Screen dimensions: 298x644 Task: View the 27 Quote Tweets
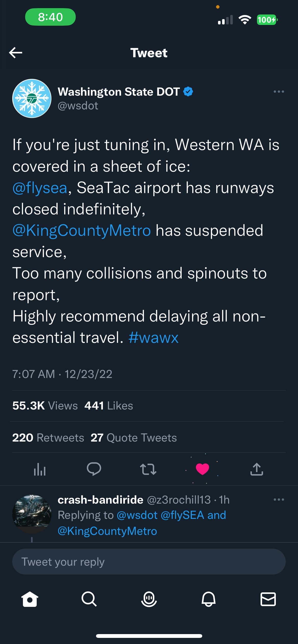134,438
